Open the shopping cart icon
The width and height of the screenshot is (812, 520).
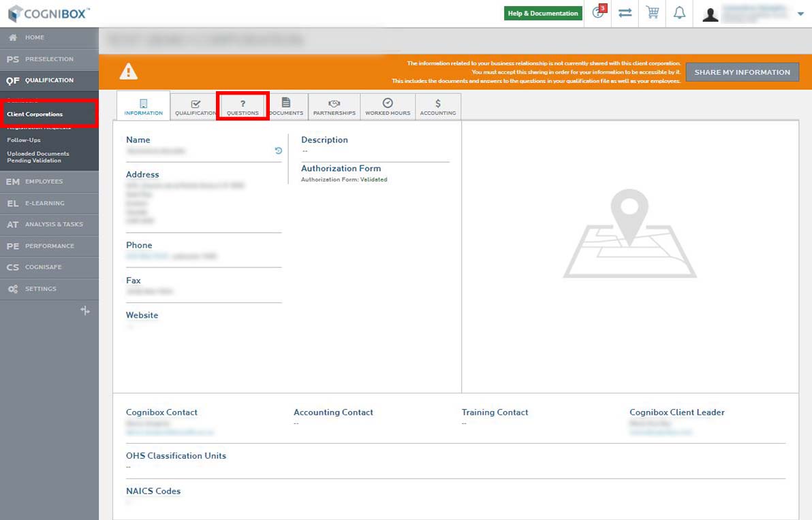(653, 13)
